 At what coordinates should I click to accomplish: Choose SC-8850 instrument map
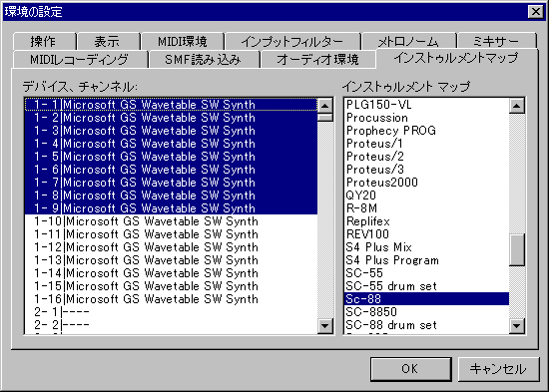[427, 312]
